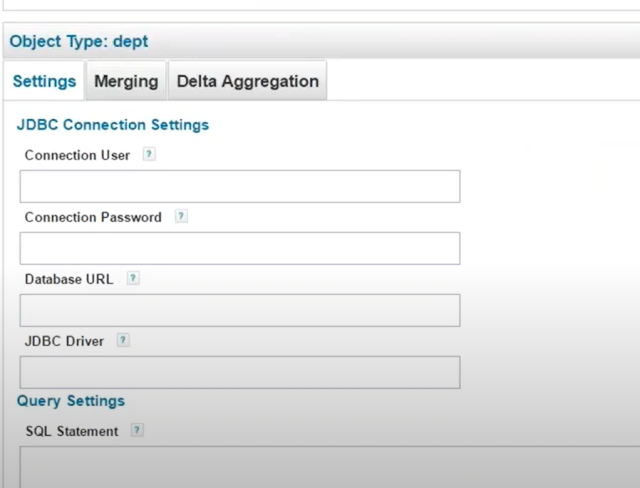Show help for JDBC Driver field
The height and width of the screenshot is (488, 640).
[x=123, y=340]
